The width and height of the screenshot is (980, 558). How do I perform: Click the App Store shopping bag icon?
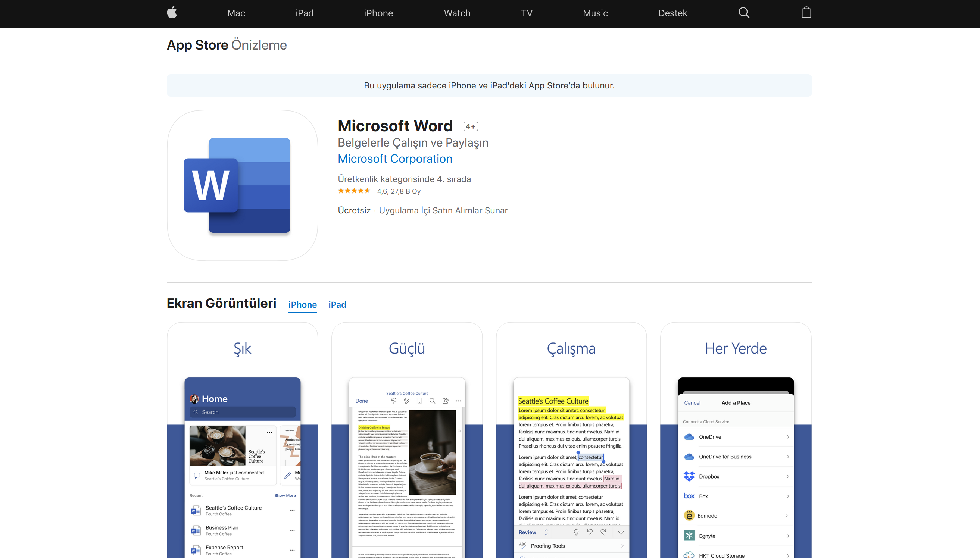point(806,13)
